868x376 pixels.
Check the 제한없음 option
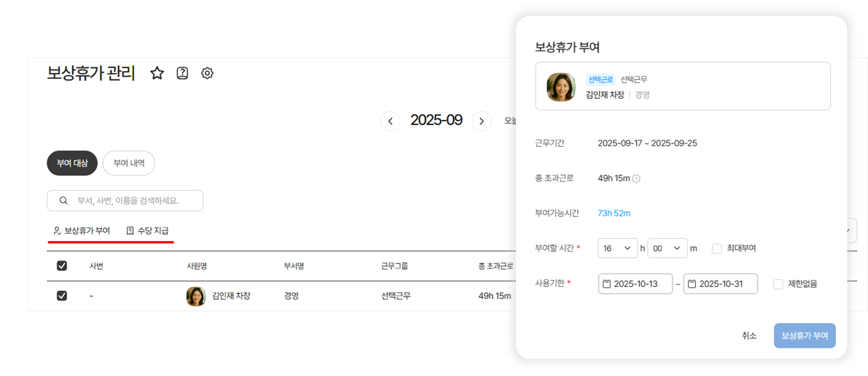778,284
